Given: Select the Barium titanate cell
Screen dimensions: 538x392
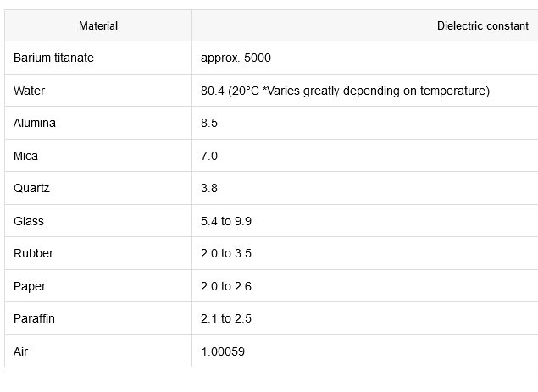Looking at the screenshot, I should coord(53,58).
